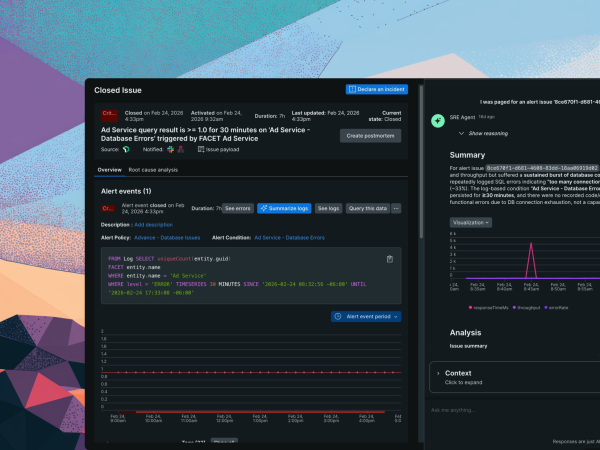Click 'Last updated: Feb 24, 2026' text
Screen dimensions: 600x450
325,116
